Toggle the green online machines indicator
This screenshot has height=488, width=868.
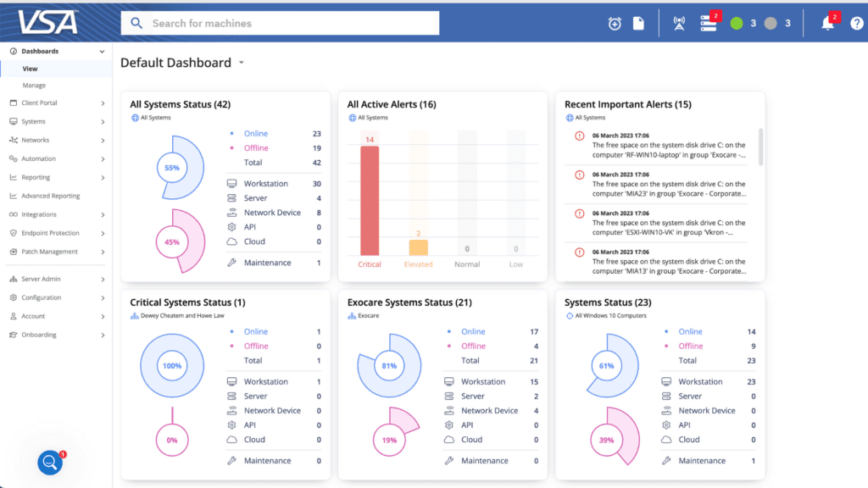coord(735,23)
